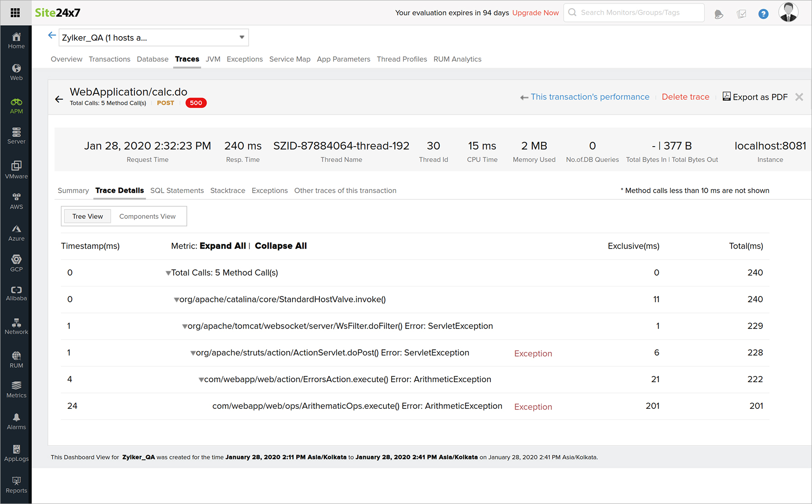Close the trace details panel
Image resolution: width=812 pixels, height=504 pixels.
799,97
